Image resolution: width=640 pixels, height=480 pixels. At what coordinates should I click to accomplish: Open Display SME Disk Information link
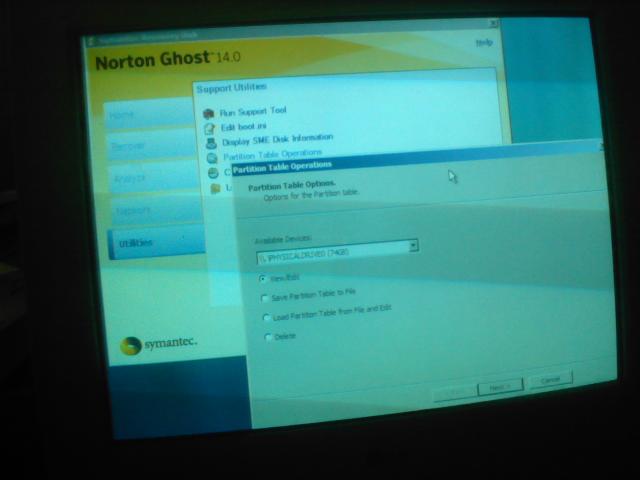(278, 140)
